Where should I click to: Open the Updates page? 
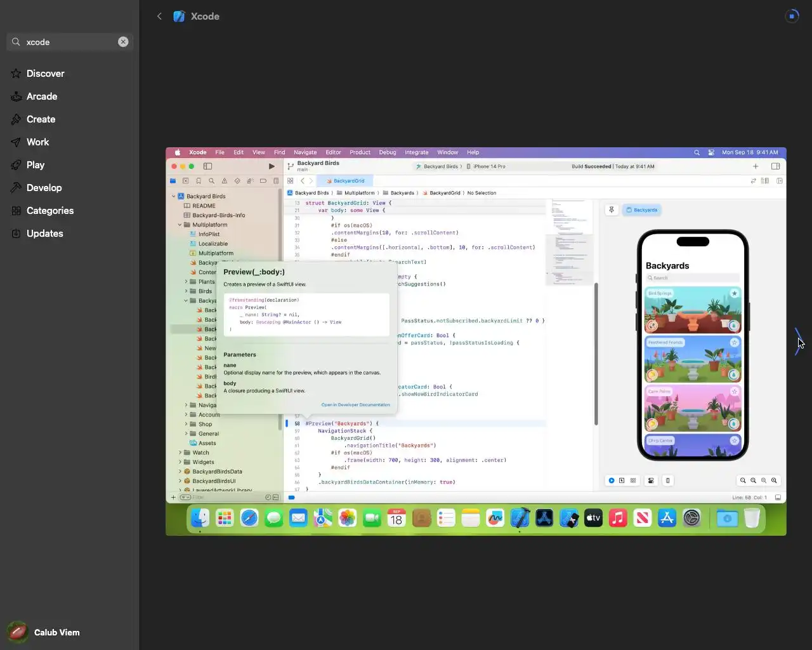pos(44,234)
